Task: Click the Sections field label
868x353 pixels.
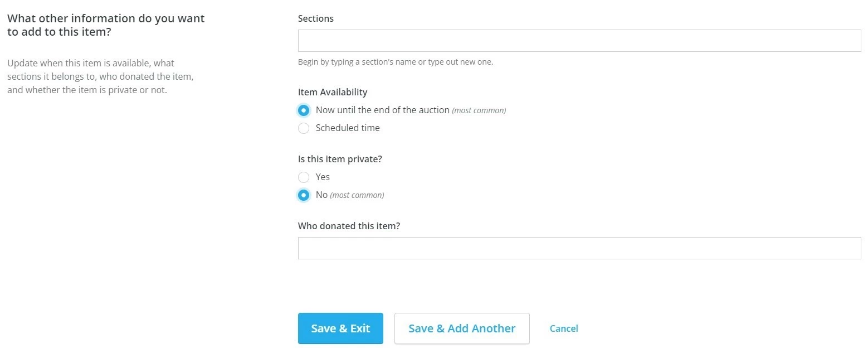Action: click(x=315, y=18)
